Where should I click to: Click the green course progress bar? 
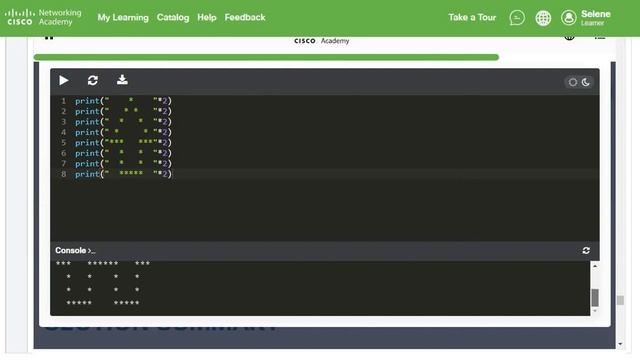(266, 57)
